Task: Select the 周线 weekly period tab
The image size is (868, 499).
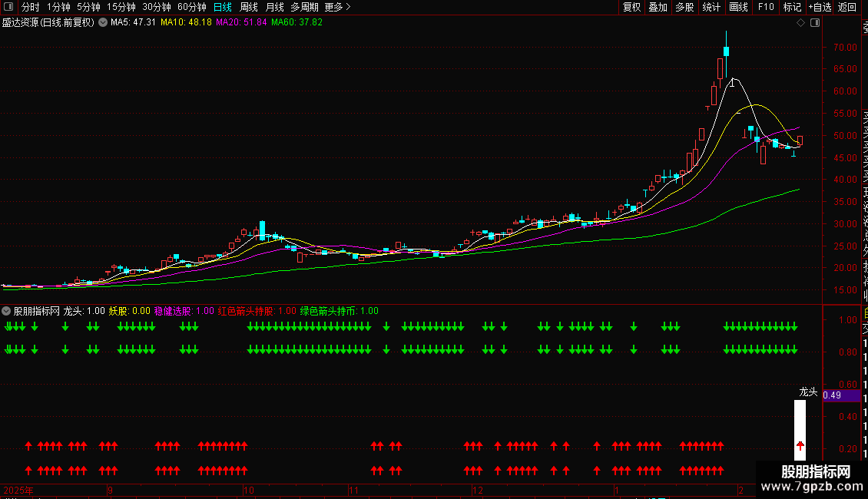Action: (249, 7)
